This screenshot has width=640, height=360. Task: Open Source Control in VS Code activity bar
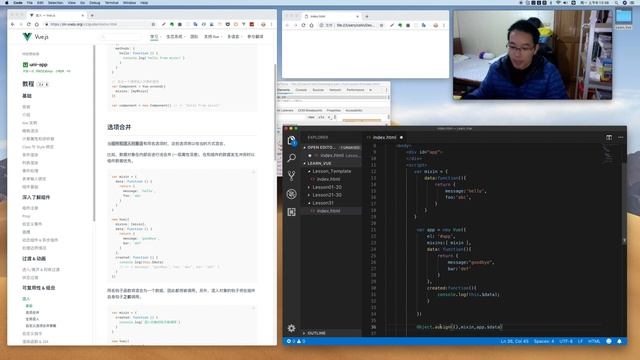click(x=291, y=176)
